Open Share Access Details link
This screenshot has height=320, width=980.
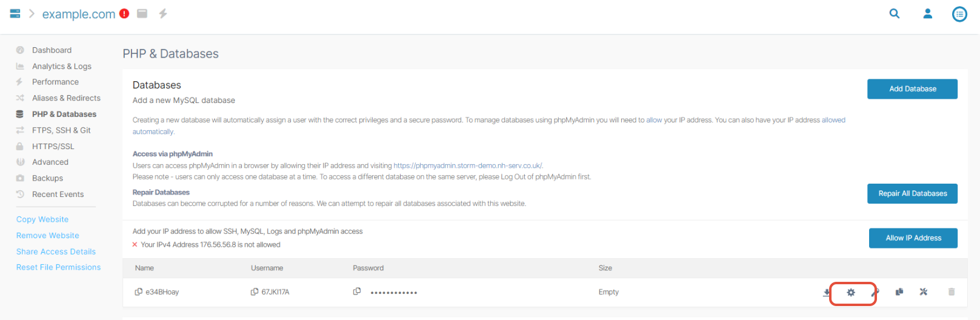click(x=56, y=252)
